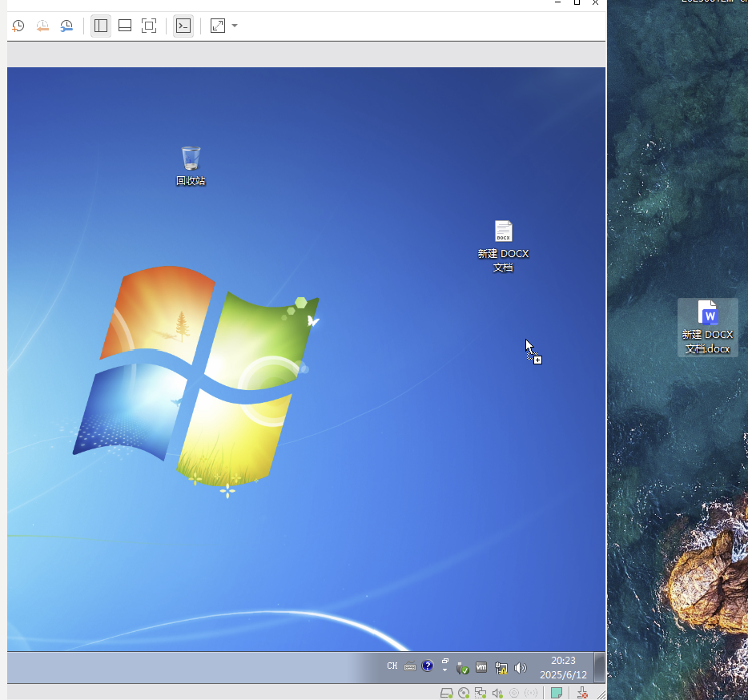Click the CH language indicator in guest taskbar
Screen dimensions: 748x700
coord(392,666)
